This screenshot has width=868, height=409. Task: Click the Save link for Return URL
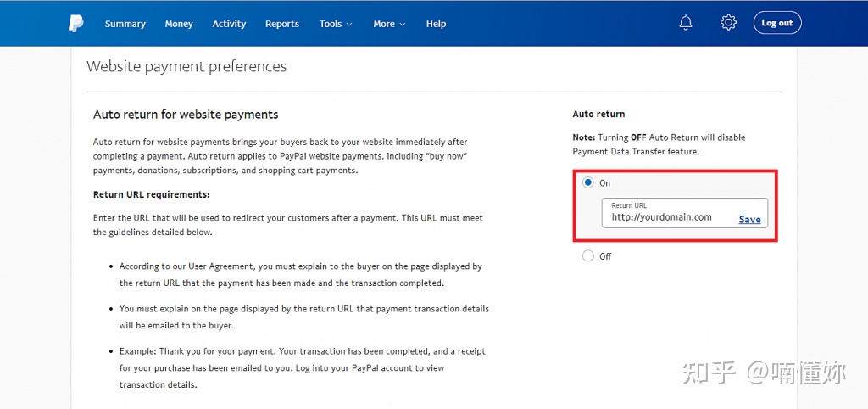[749, 220]
